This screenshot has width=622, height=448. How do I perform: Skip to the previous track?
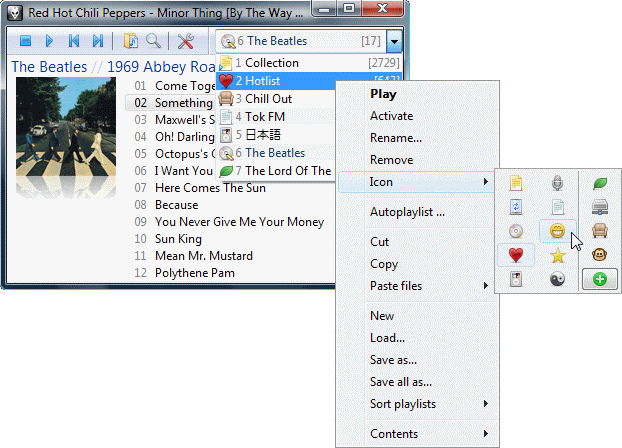click(x=74, y=41)
